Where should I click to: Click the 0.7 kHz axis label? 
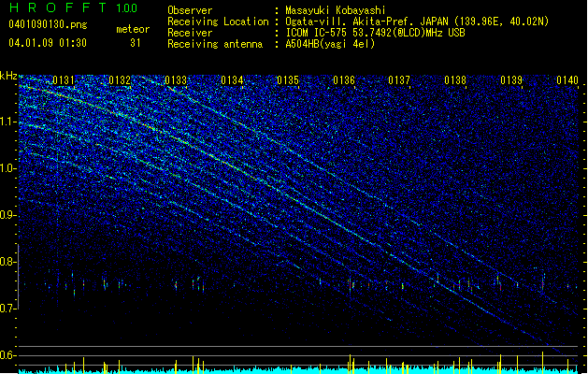click(x=8, y=309)
